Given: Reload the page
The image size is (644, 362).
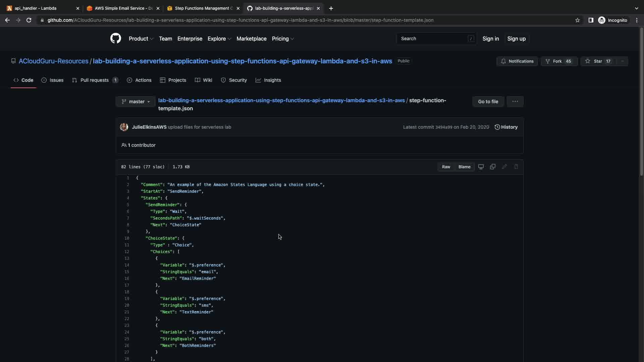Looking at the screenshot, I should click(x=29, y=20).
